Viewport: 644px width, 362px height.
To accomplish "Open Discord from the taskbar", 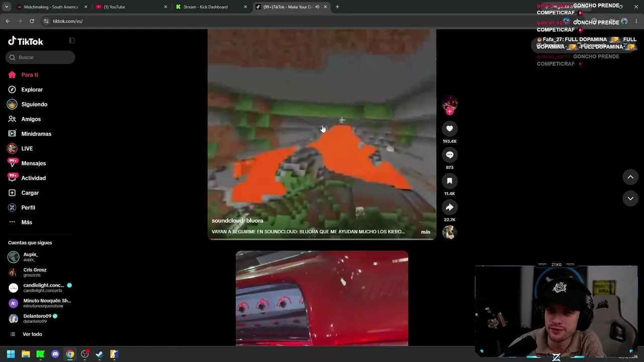I will coord(55,354).
